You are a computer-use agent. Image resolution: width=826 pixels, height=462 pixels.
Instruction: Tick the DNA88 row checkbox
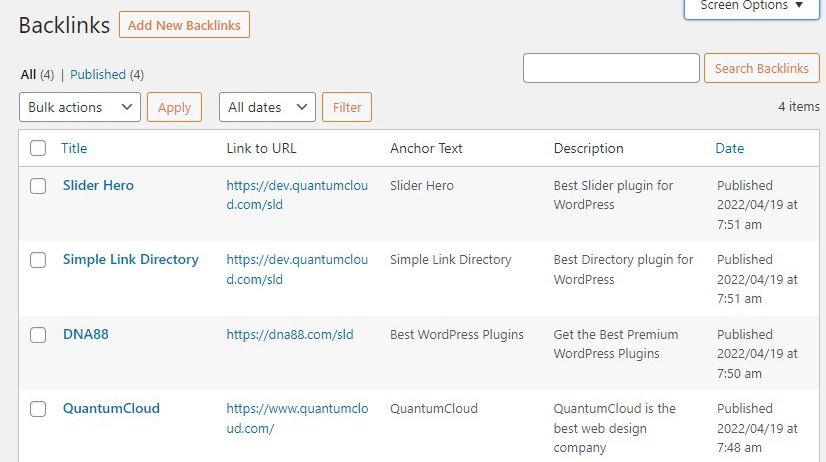(x=38, y=335)
